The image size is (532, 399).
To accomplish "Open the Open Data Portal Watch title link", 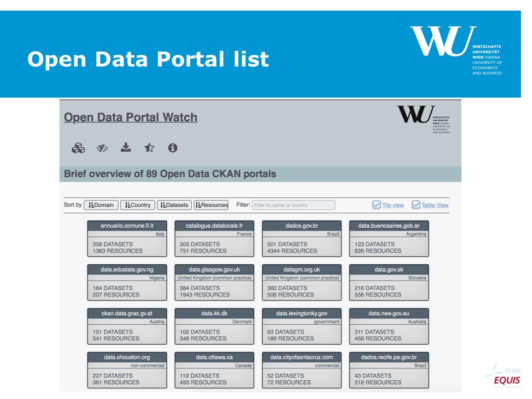I will point(131,117).
